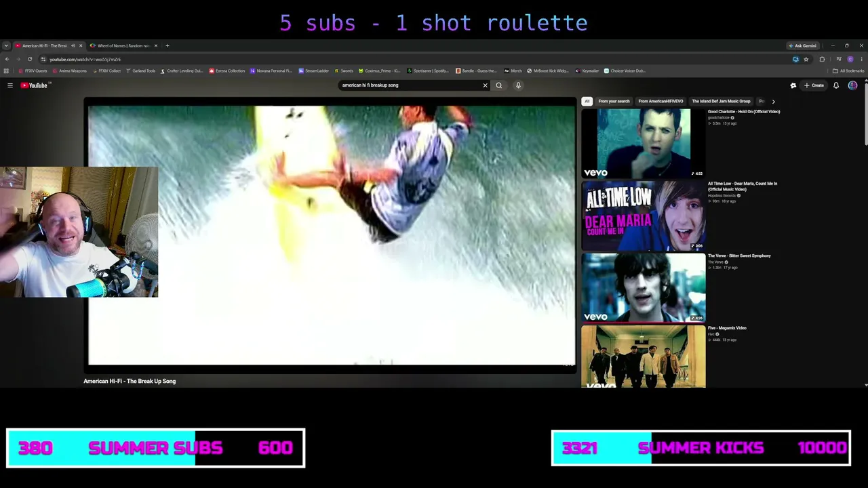Click the video title American Hi-Fi - The Break Up Song
The width and height of the screenshot is (868, 488).
click(x=130, y=381)
